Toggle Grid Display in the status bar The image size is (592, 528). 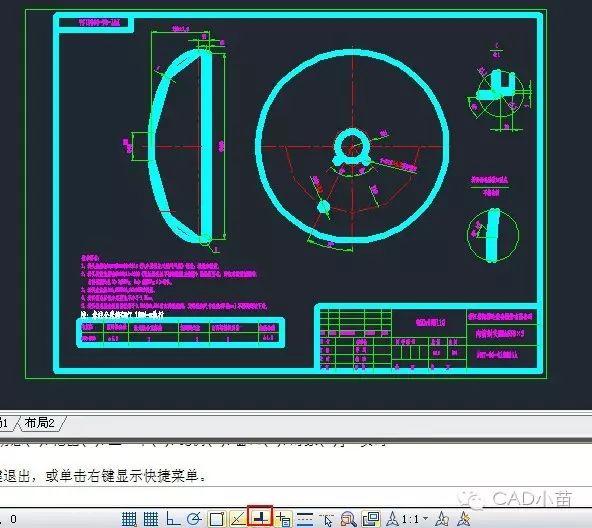pos(151,519)
